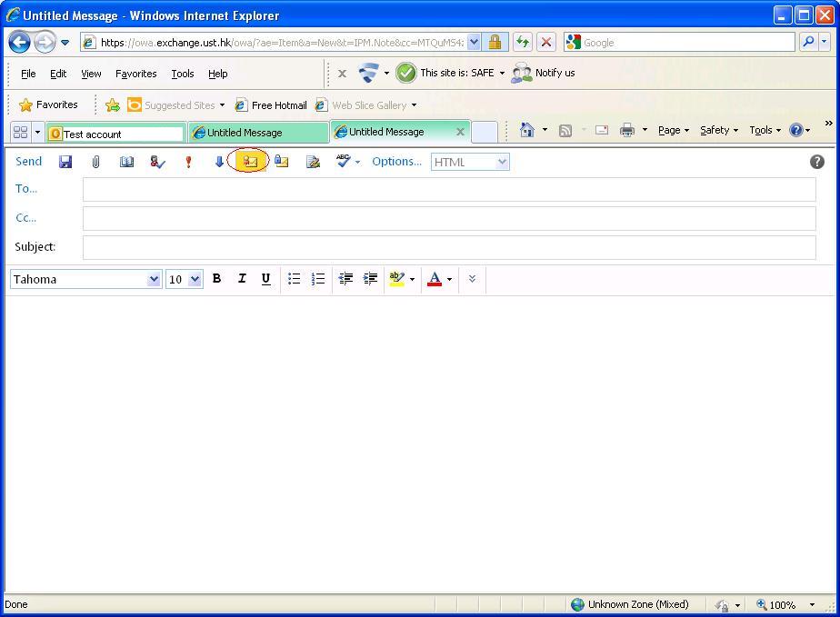Viewport: 840px width, 617px height.
Task: Click into the Subject input field
Action: tap(449, 247)
